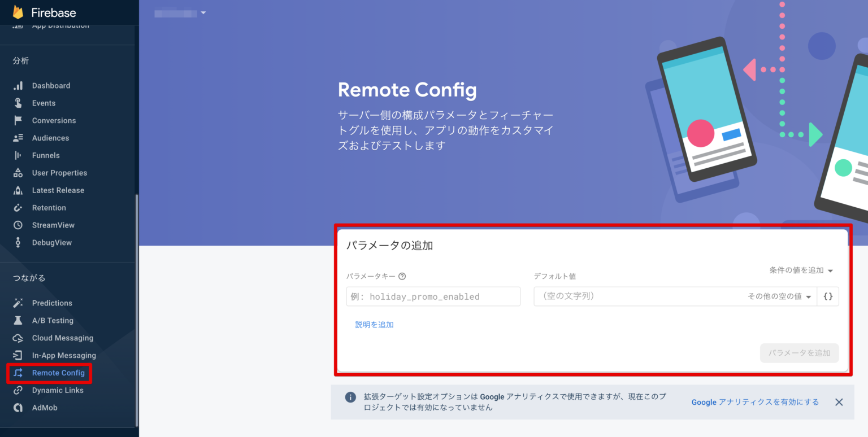The width and height of the screenshot is (868, 437).
Task: Open Dynamic Links from the menu
Action: click(x=55, y=390)
